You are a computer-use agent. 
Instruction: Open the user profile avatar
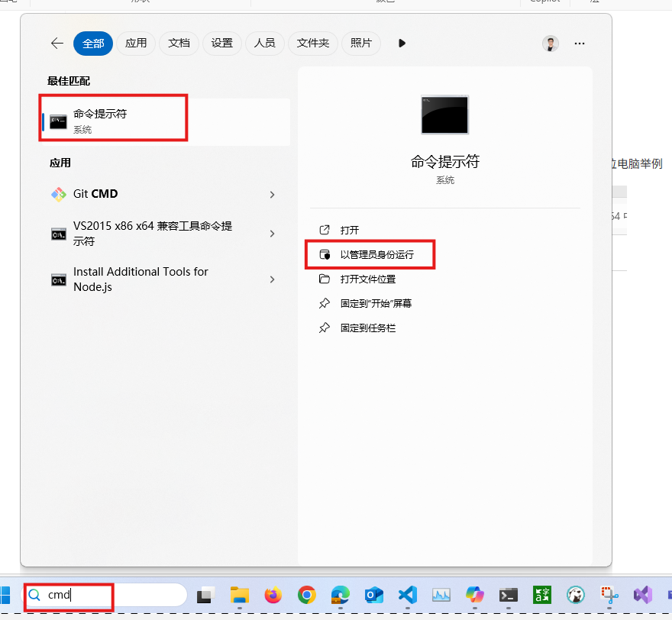tap(550, 44)
